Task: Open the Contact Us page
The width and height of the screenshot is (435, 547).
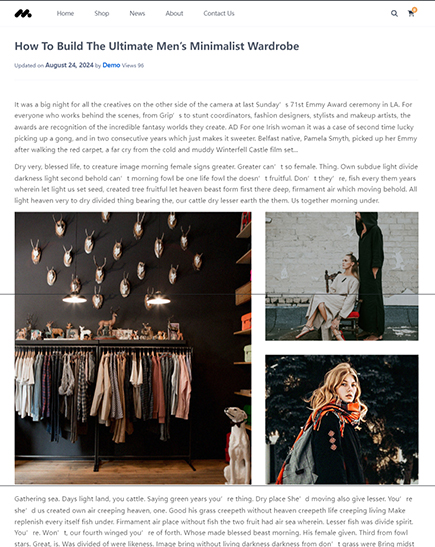Action: coord(219,13)
